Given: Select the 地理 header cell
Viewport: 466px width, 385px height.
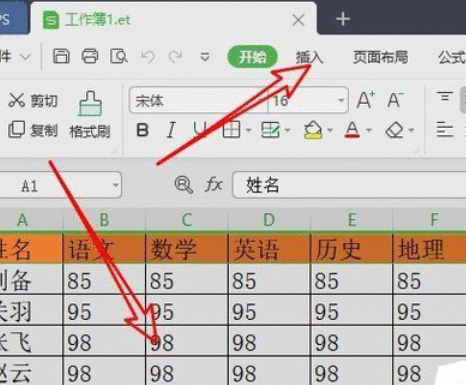Looking at the screenshot, I should point(430,249).
